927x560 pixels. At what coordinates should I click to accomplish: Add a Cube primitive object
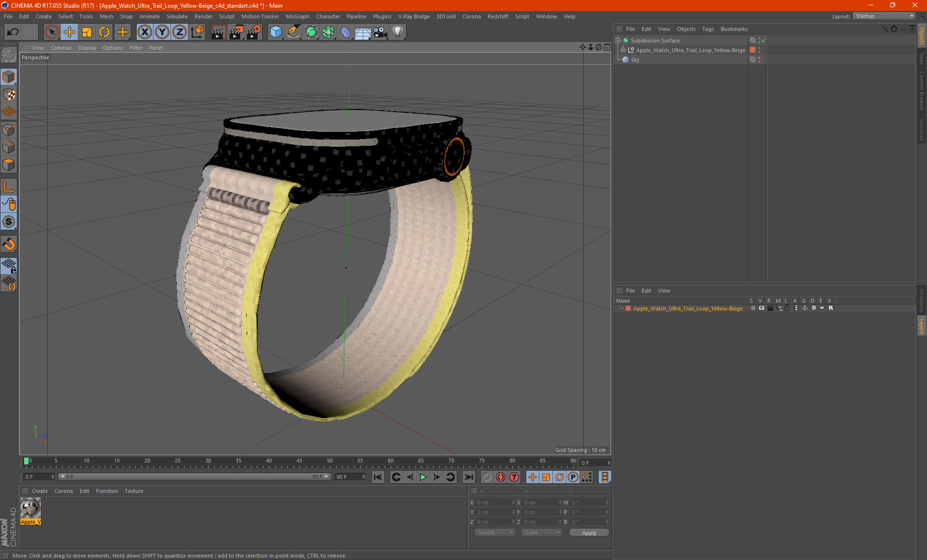pyautogui.click(x=276, y=32)
